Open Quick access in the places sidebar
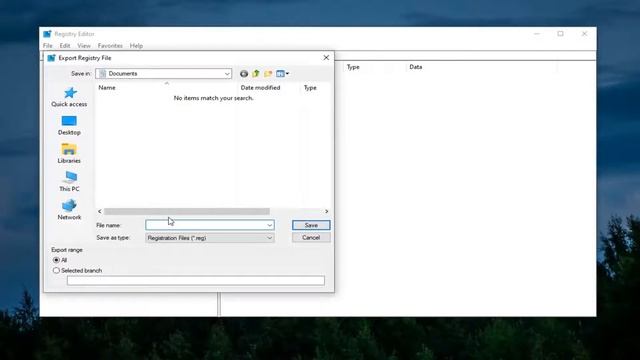 click(x=69, y=97)
